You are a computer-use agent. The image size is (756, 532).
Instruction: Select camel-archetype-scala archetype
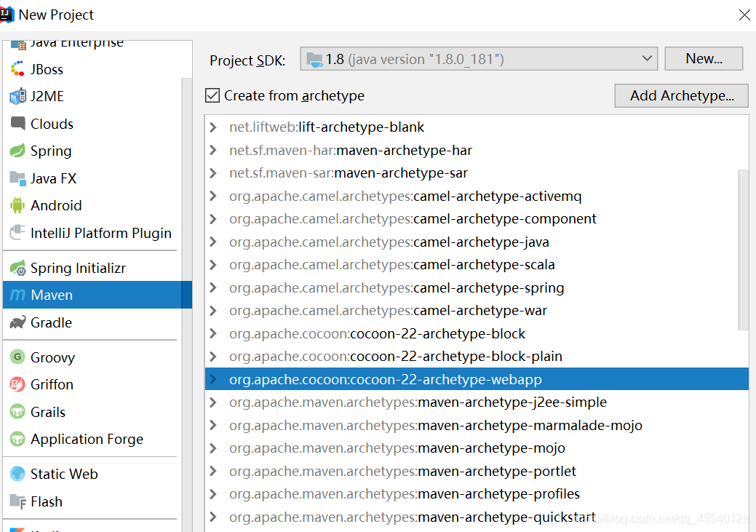(x=477, y=264)
